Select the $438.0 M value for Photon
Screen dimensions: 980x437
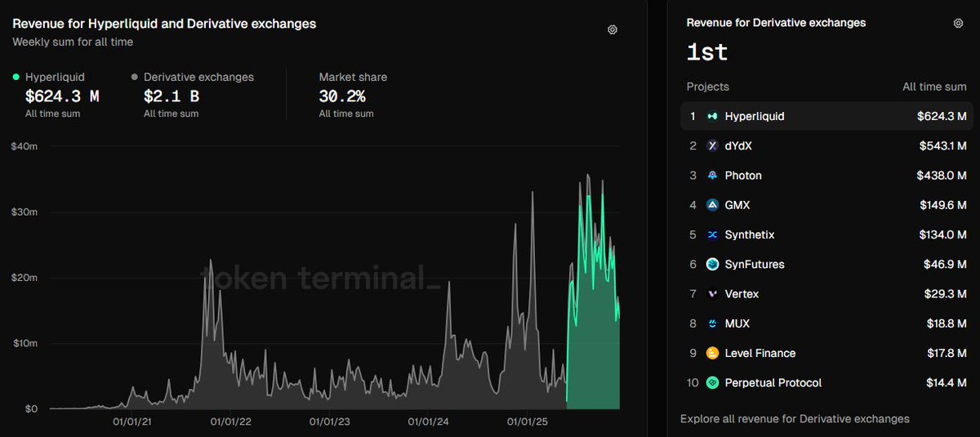942,176
